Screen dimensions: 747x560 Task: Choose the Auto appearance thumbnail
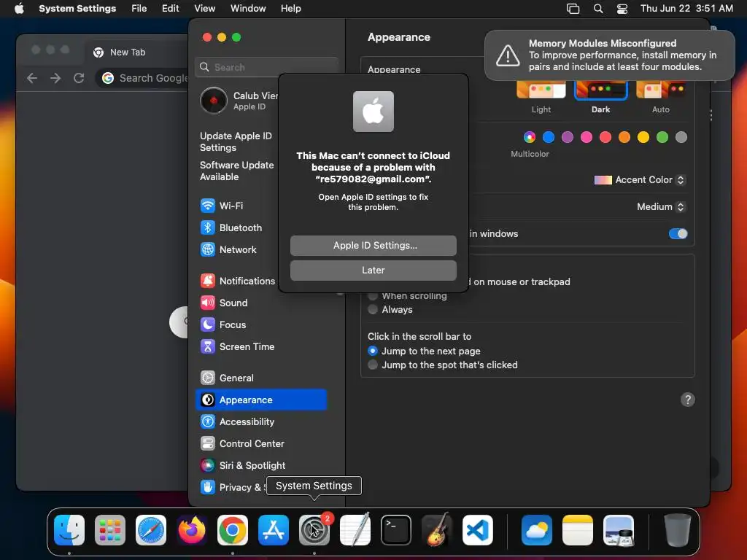(661, 90)
